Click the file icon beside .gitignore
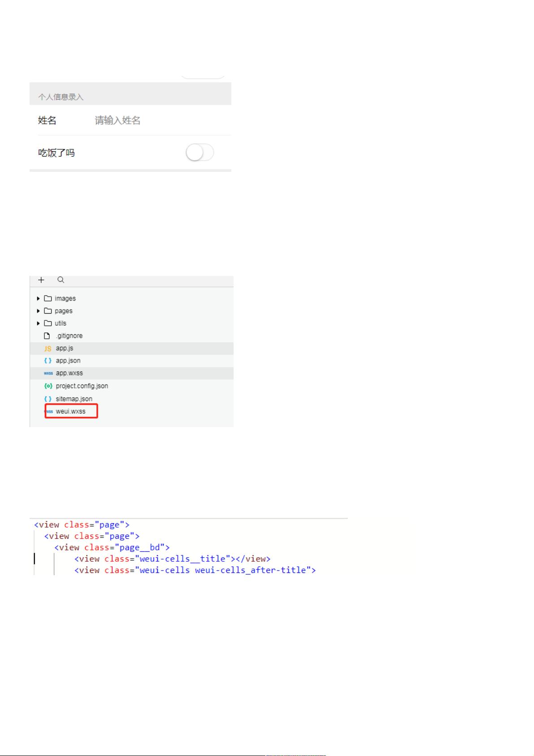Viewport: 534px width, 756px height. point(47,336)
